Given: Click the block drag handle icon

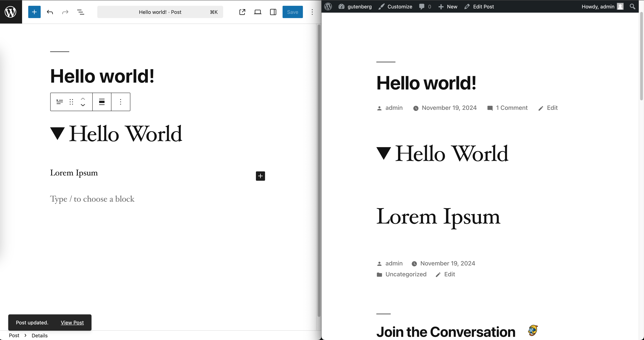Looking at the screenshot, I should point(71,102).
